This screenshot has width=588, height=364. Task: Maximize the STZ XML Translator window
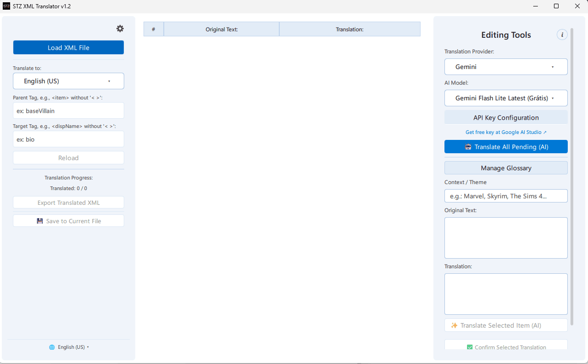pos(556,6)
